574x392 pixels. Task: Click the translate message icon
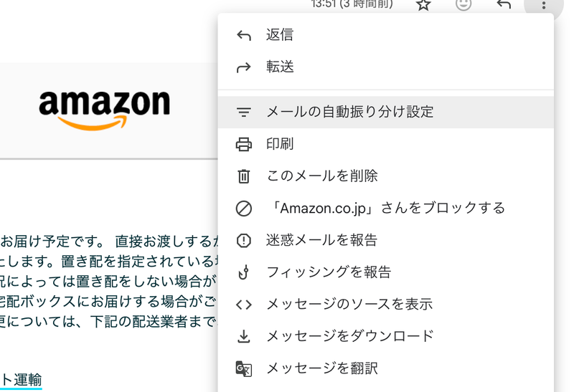(244, 369)
